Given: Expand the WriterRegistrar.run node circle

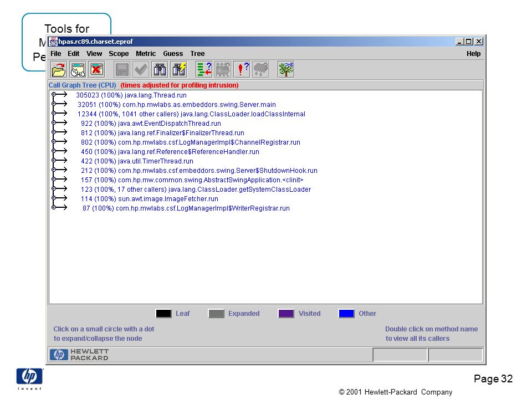Looking at the screenshot, I should (x=54, y=207).
